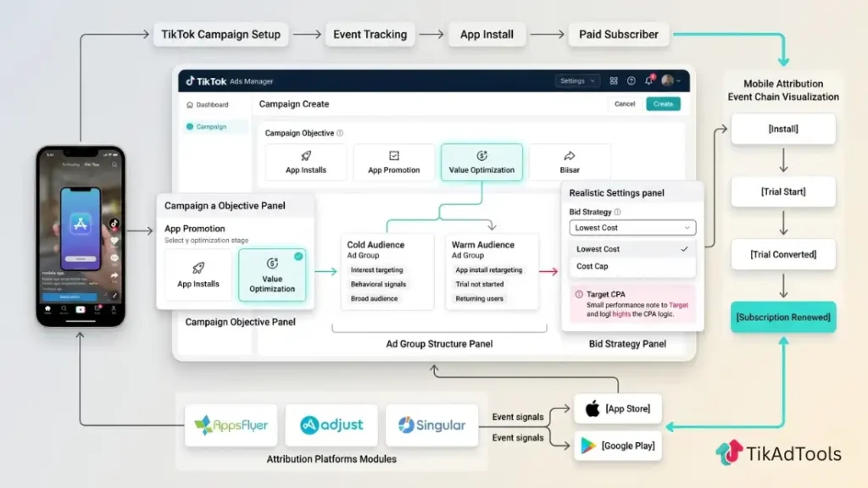Viewport: 868px width, 488px height.
Task: Expand the Bid Strategy dropdown
Action: [632, 227]
